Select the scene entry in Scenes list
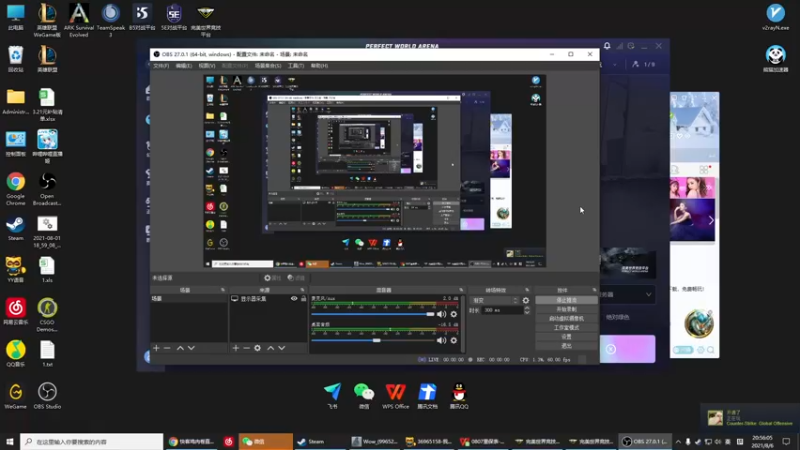This screenshot has width=800, height=450. (189, 299)
